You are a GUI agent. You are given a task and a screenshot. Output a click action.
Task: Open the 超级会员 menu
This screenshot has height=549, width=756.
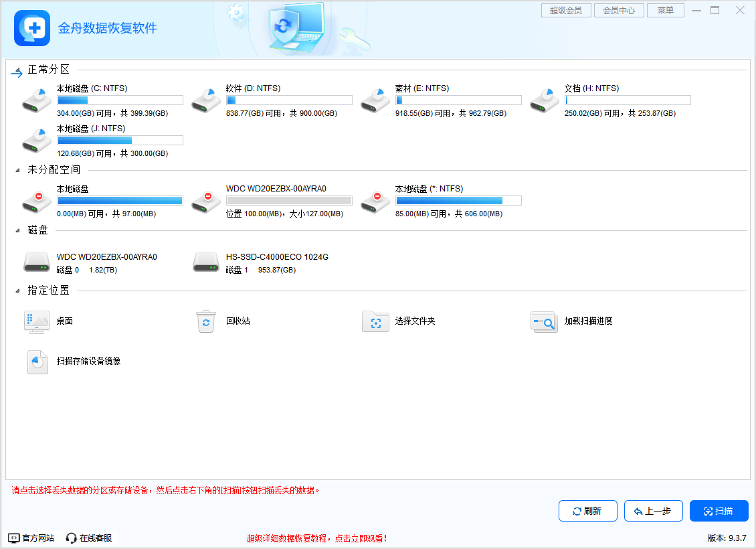[x=566, y=10]
